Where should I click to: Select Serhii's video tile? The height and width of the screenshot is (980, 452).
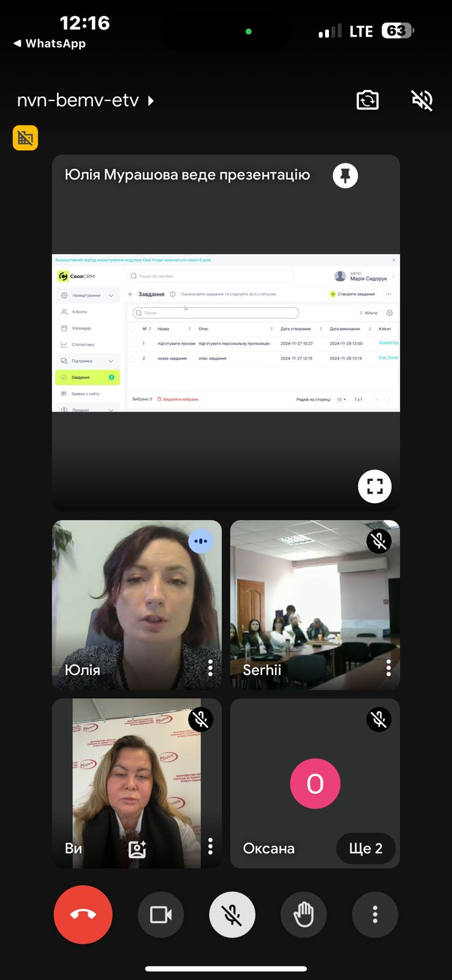coord(315,605)
